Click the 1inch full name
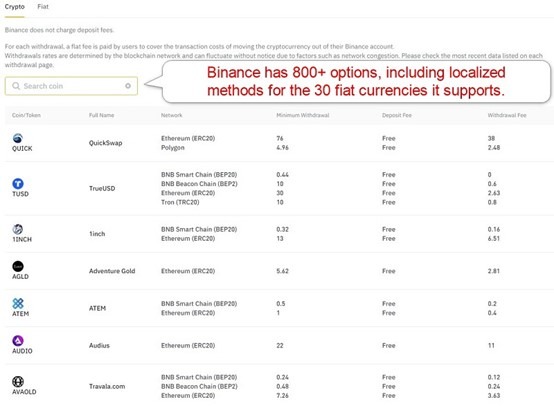This screenshot has width=554, height=406. [x=97, y=234]
